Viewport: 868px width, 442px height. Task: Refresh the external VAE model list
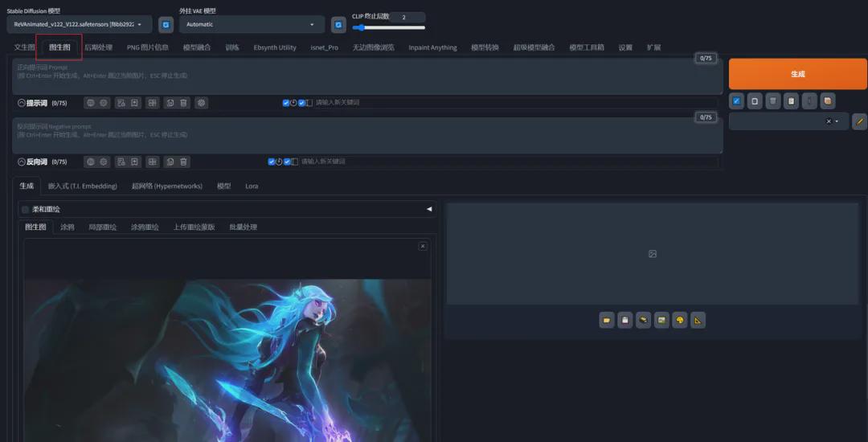click(339, 25)
